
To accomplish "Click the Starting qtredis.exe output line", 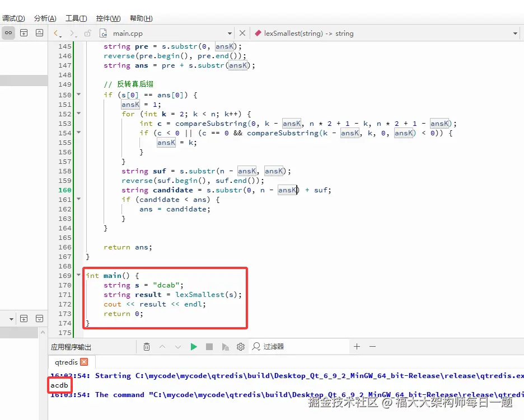I will click(x=287, y=376).
